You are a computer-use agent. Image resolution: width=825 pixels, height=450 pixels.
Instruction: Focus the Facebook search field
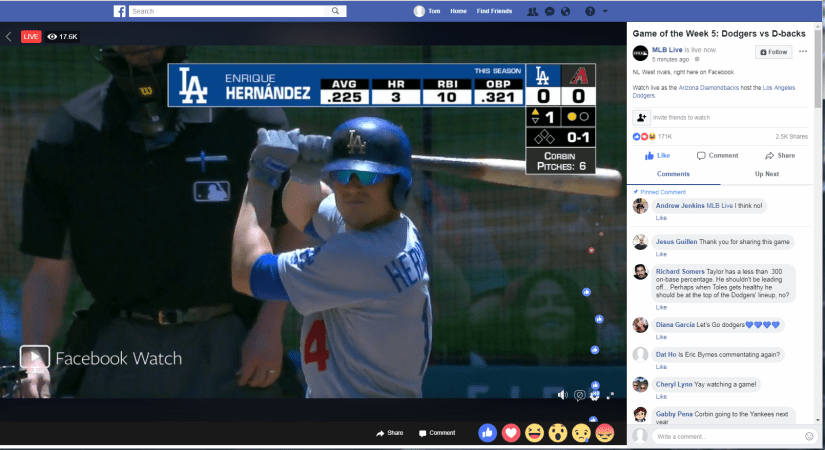coord(229,11)
